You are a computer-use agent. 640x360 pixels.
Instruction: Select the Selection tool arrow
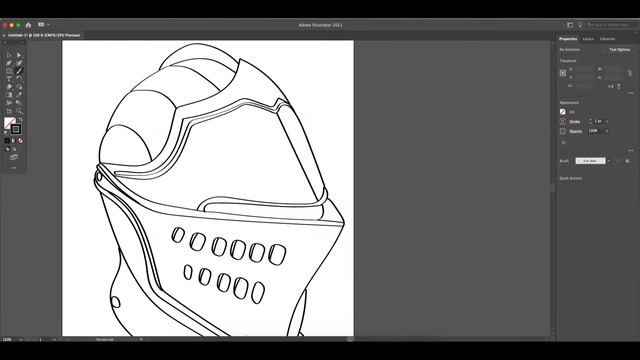point(9,55)
